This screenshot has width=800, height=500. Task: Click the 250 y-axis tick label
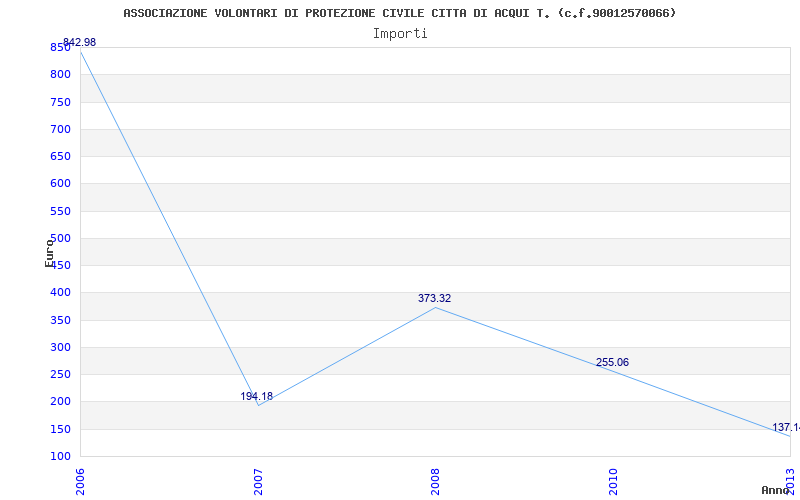tap(60, 374)
